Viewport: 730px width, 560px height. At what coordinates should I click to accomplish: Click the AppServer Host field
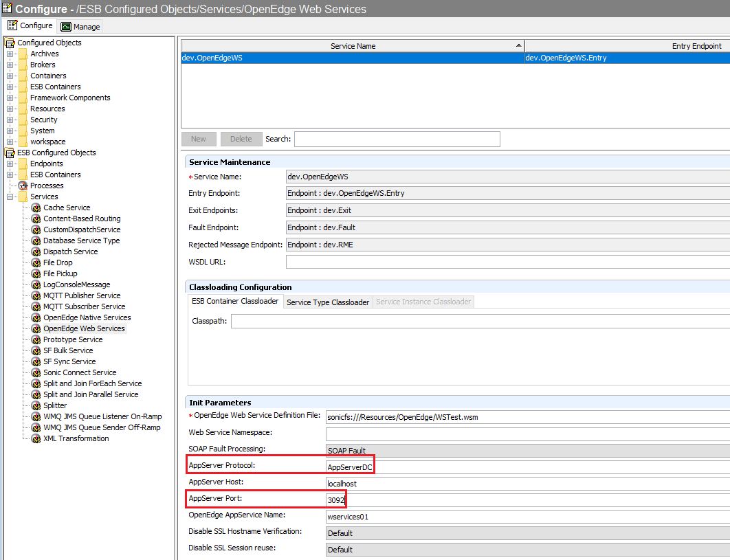(x=528, y=484)
